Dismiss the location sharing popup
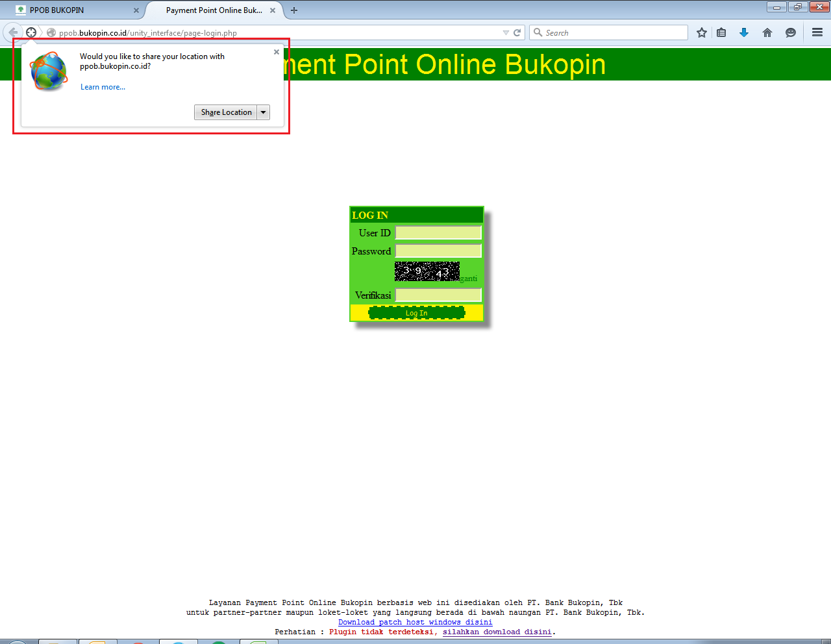 277,52
